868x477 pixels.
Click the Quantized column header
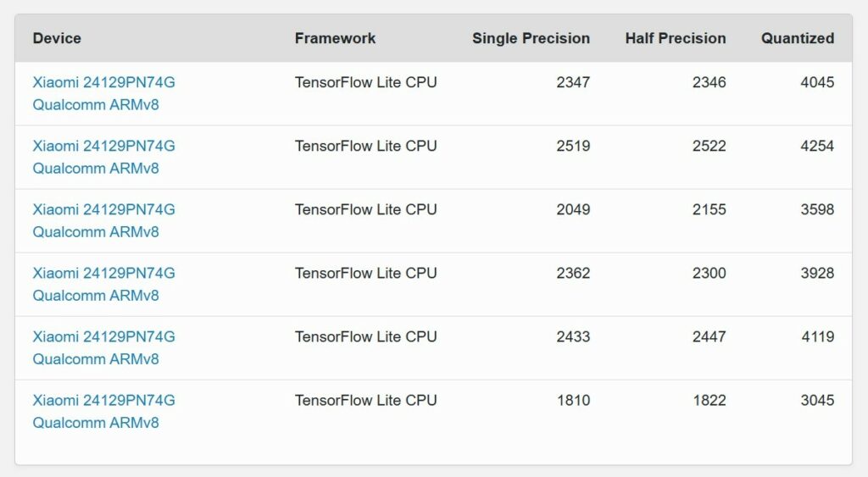(797, 38)
